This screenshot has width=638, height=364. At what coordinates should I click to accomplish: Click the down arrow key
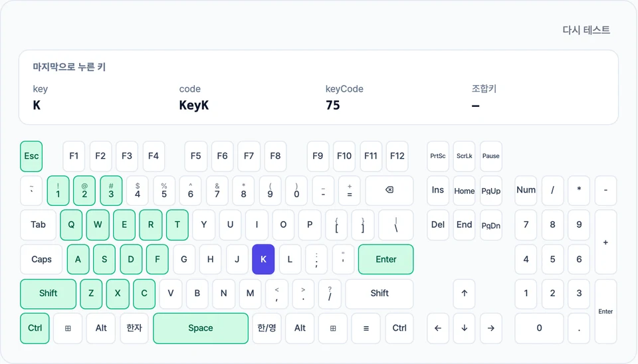coord(465,328)
